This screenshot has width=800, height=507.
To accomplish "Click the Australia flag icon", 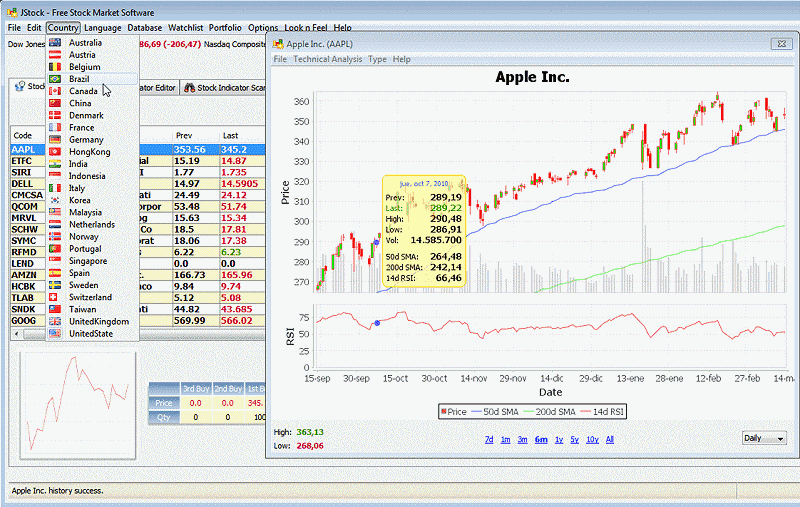I will click(x=55, y=42).
